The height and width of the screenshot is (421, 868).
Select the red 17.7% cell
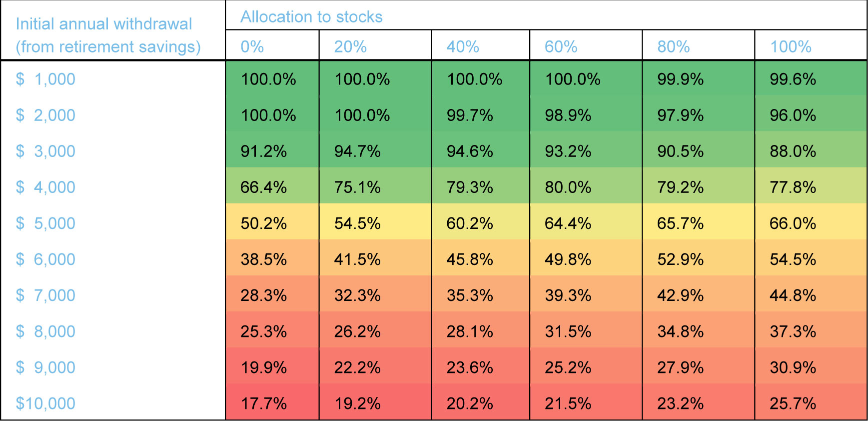(264, 403)
